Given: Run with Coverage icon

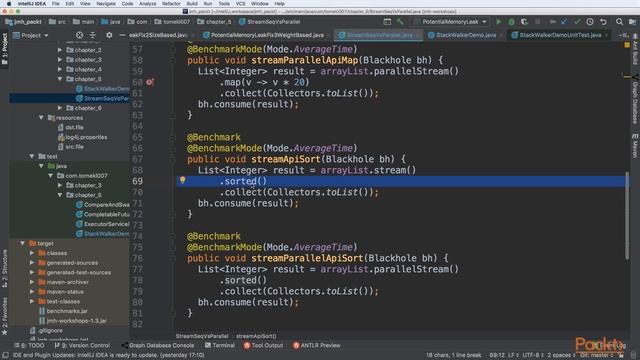Looking at the screenshot, I should [524, 22].
